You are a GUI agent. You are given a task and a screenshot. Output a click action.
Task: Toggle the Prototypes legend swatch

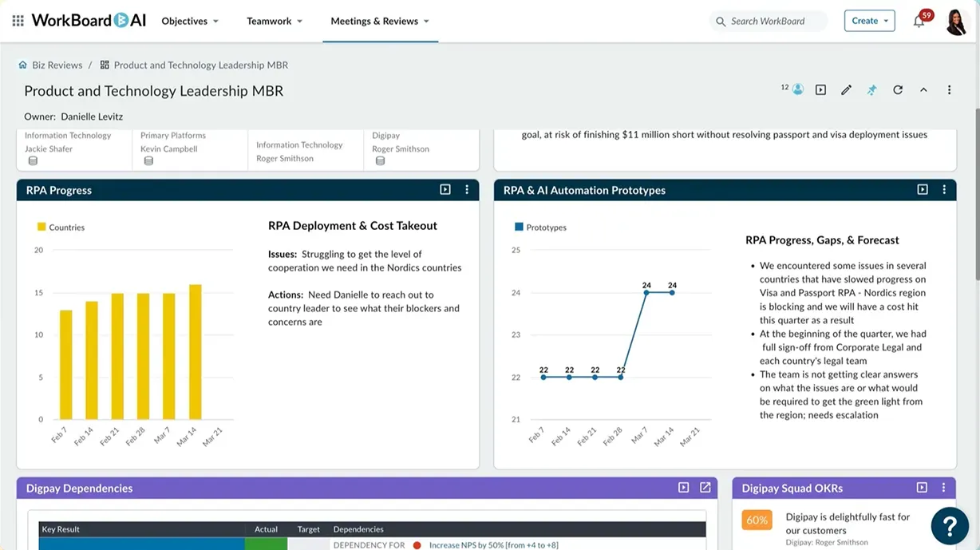tap(519, 227)
